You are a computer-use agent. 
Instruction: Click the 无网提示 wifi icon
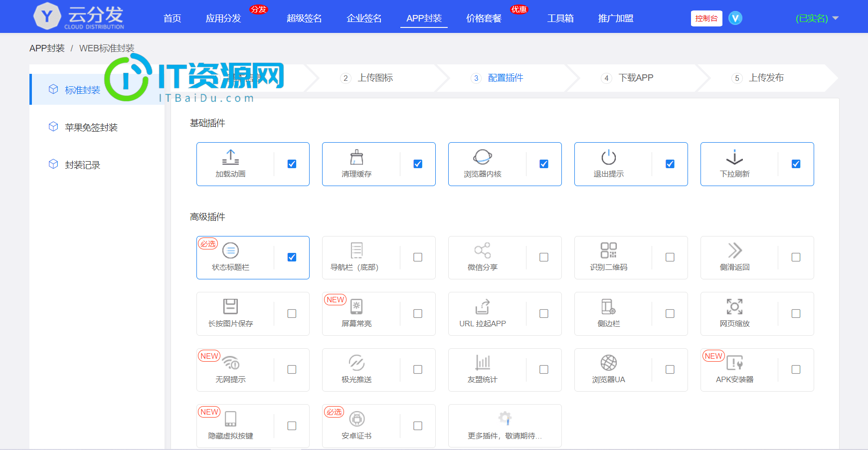pyautogui.click(x=231, y=363)
